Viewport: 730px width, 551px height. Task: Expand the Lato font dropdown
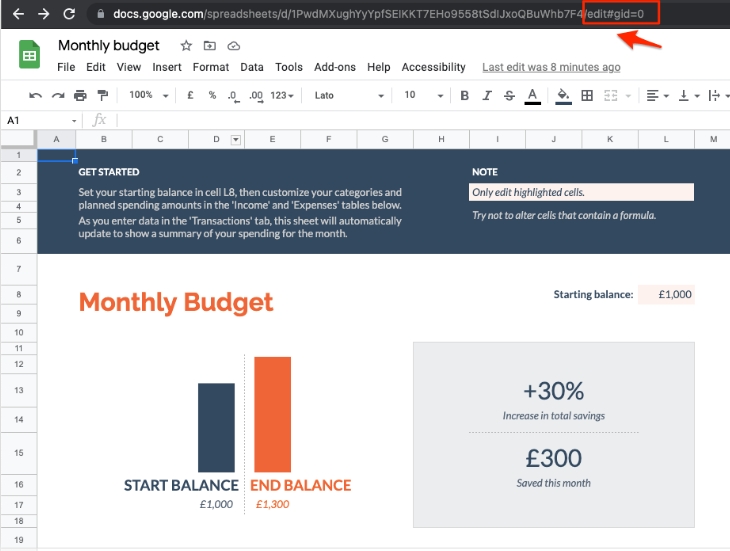(x=349, y=95)
